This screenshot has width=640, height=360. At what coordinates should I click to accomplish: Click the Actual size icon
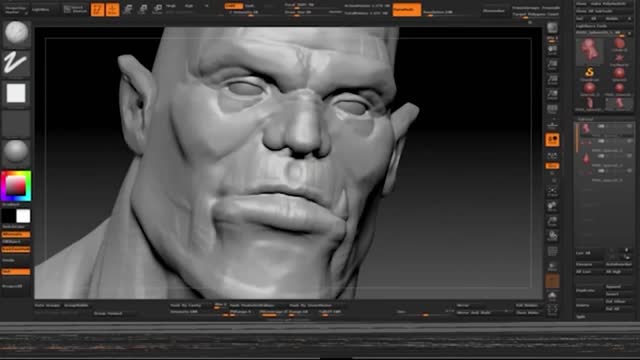[x=552, y=80]
